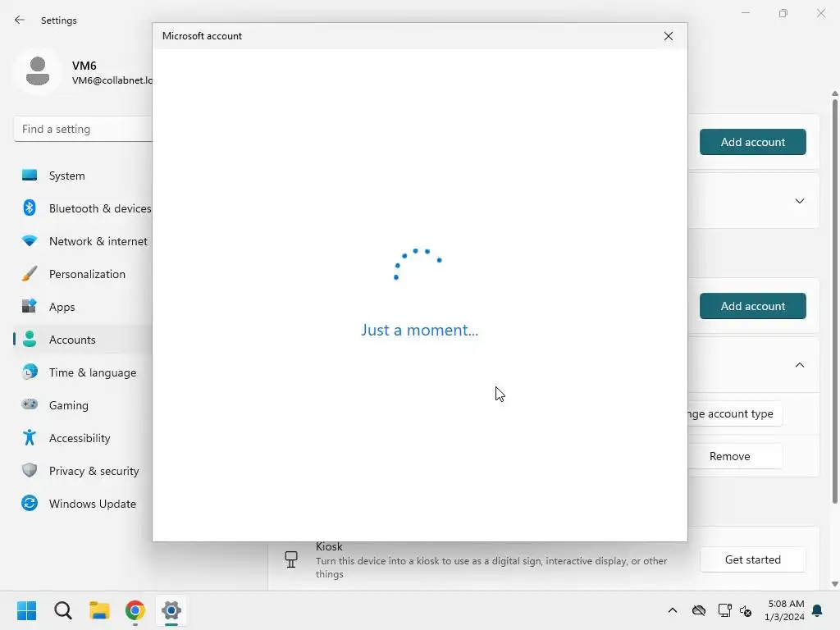Click the Accounts person icon
Image resolution: width=840 pixels, height=630 pixels.
pos(30,339)
